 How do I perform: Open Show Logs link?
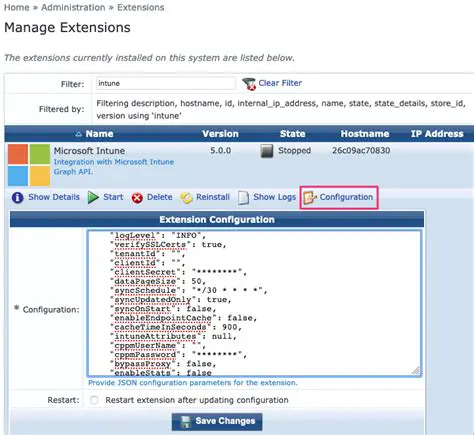(274, 197)
